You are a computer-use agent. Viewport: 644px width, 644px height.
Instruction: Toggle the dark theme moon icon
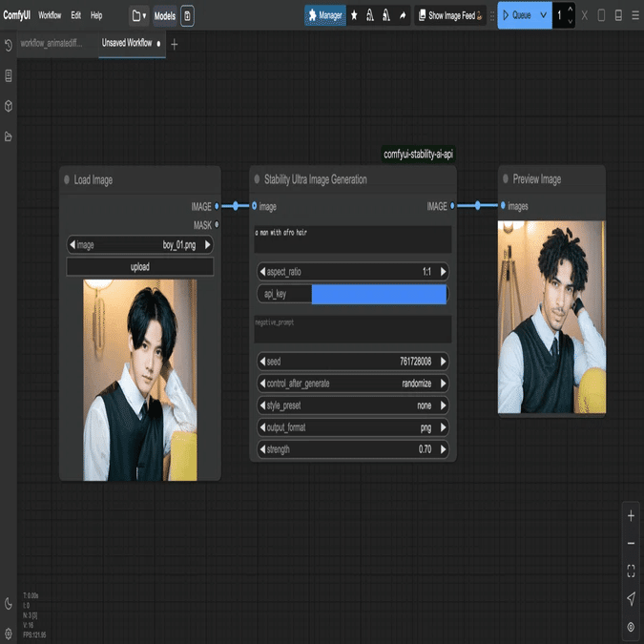click(9, 603)
